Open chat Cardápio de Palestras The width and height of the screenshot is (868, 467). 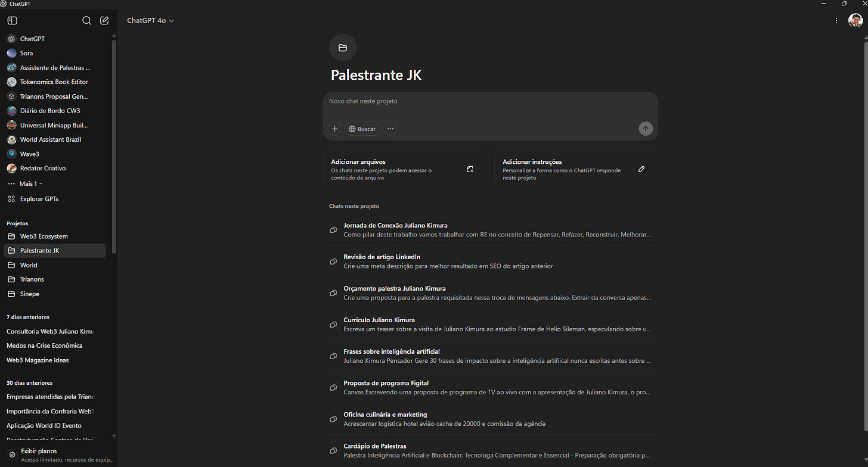click(x=491, y=451)
